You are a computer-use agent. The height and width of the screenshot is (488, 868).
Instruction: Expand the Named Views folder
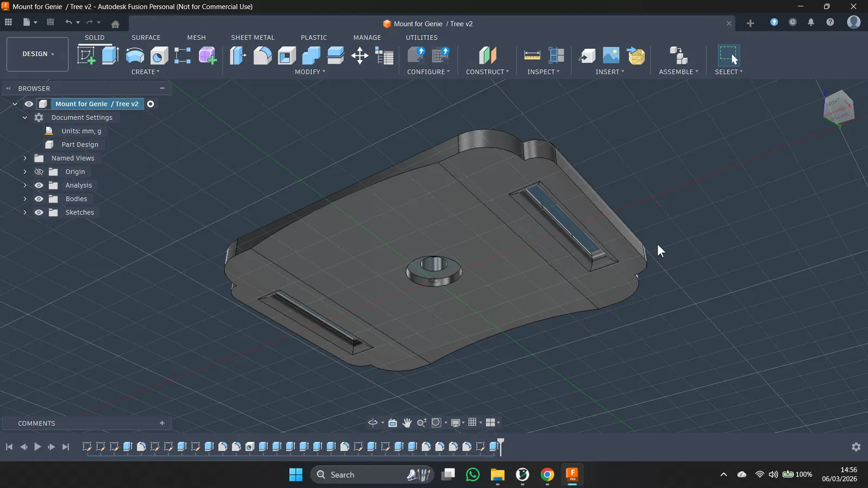pos(25,158)
